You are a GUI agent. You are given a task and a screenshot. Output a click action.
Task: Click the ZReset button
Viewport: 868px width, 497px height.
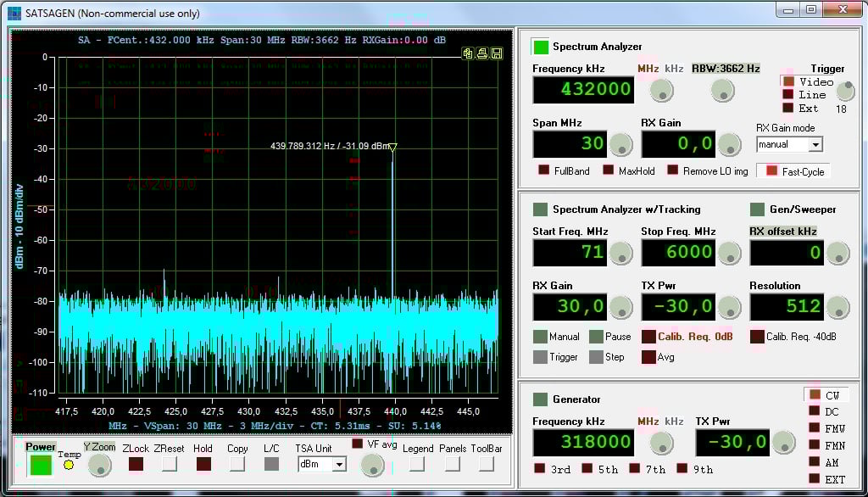(x=170, y=464)
